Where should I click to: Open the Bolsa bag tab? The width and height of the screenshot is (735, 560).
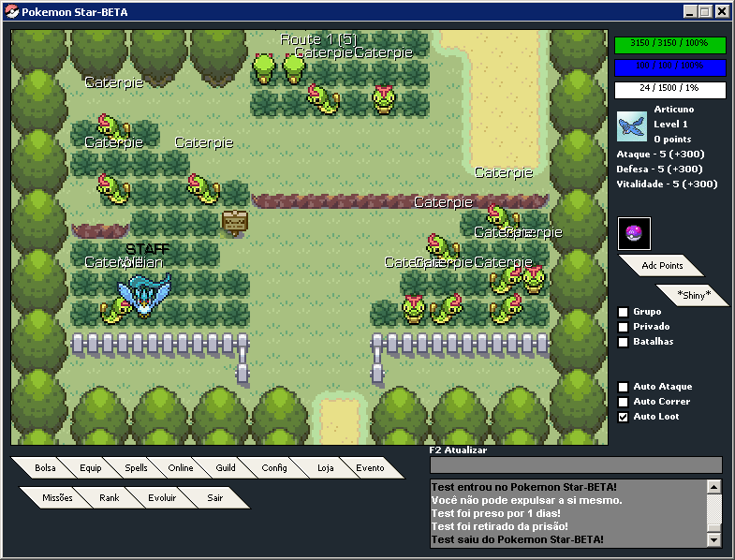tap(45, 467)
